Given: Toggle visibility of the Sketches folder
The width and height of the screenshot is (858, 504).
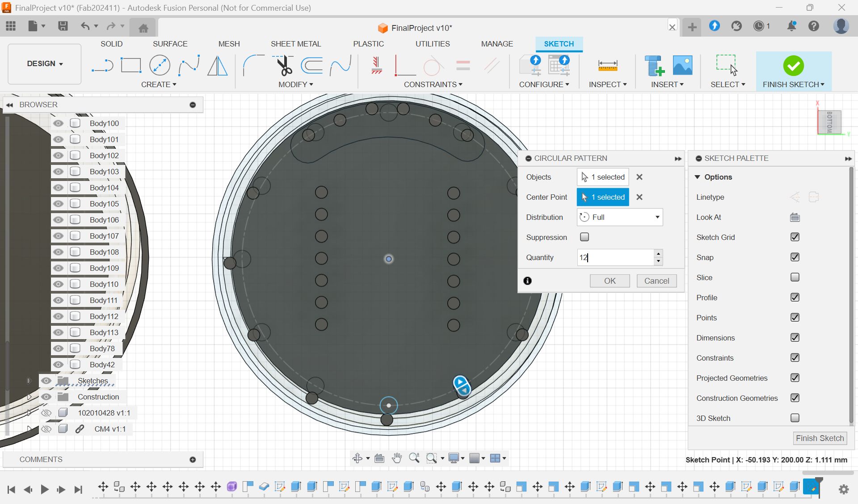Looking at the screenshot, I should tap(46, 381).
